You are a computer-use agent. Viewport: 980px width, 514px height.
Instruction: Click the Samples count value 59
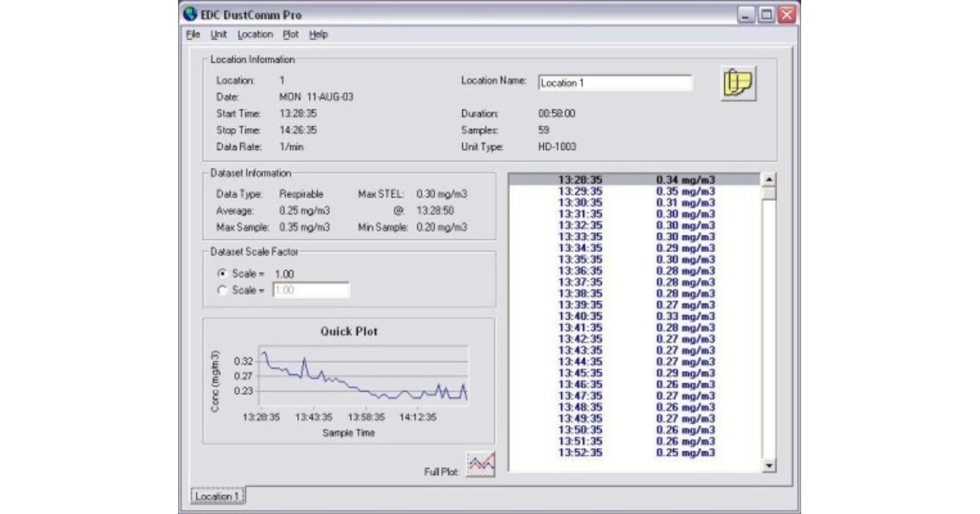[544, 131]
